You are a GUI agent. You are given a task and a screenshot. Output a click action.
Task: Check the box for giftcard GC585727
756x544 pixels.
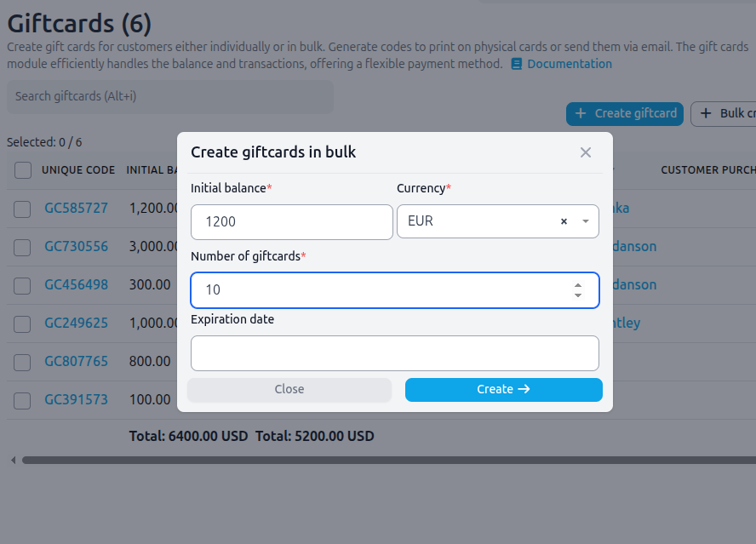(23, 209)
